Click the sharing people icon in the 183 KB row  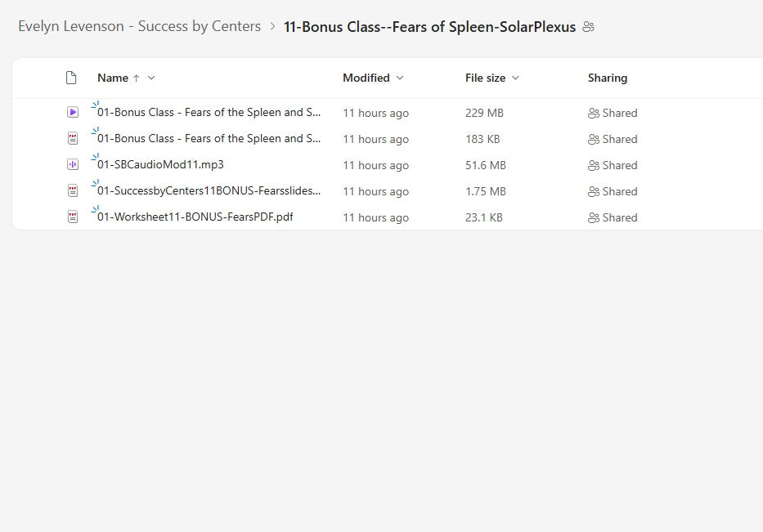[593, 140]
